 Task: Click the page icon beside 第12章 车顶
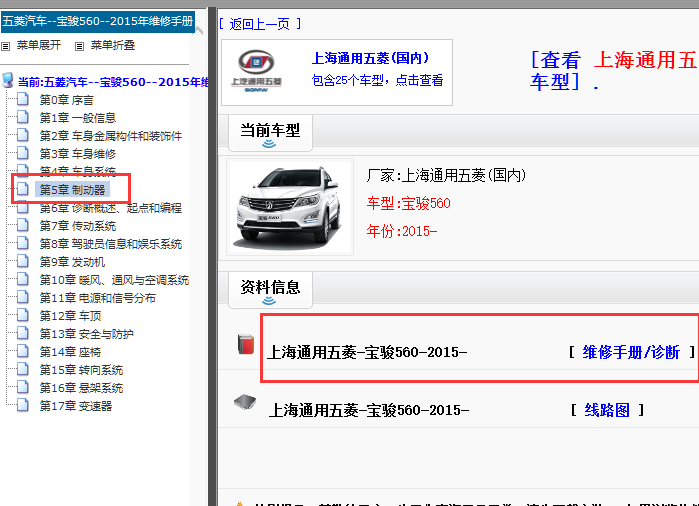point(23,315)
